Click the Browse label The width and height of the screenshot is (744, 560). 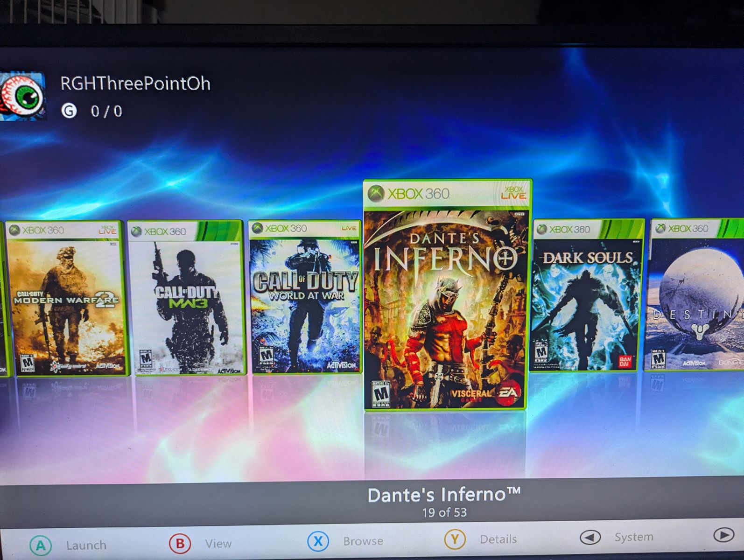coord(363,541)
